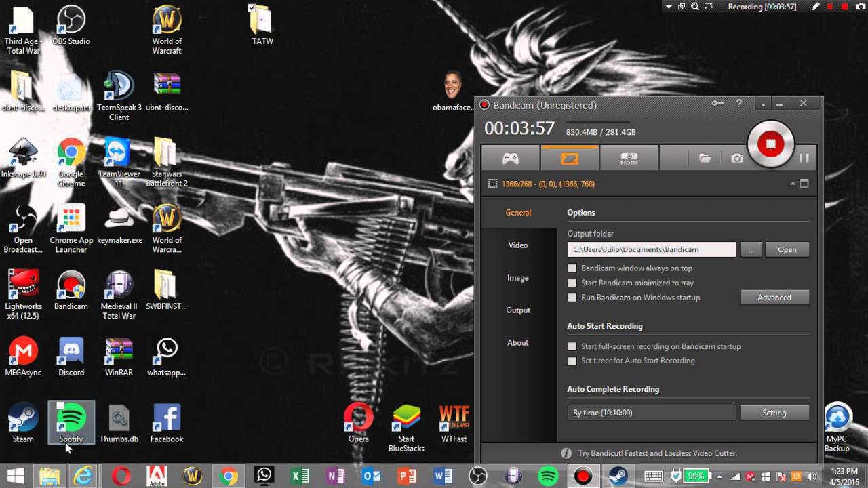Open the Video settings tab
The width and height of the screenshot is (868, 488).
(518, 245)
